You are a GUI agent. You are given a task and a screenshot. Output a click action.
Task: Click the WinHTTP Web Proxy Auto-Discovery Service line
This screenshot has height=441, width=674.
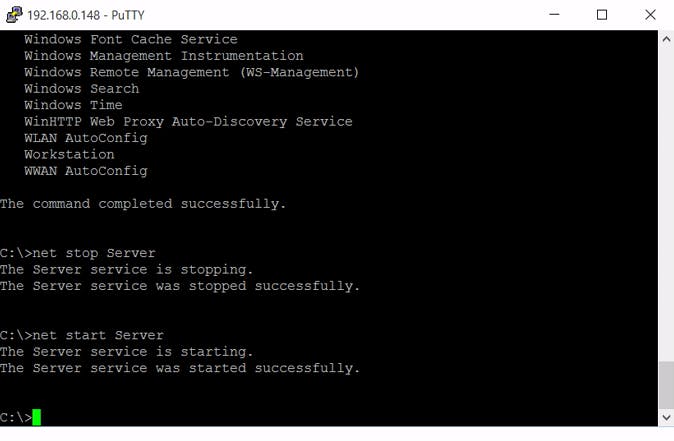pyautogui.click(x=188, y=122)
